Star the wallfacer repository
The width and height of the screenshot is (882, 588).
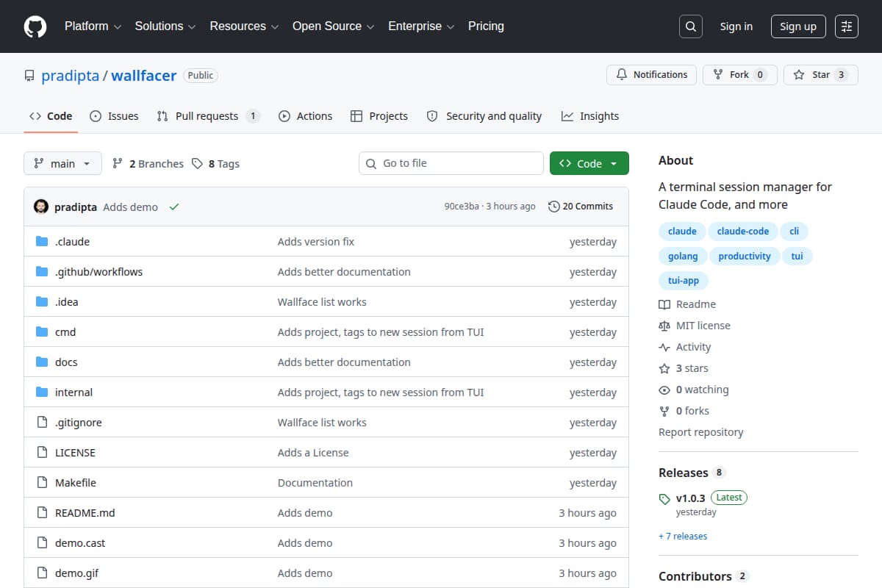pos(821,75)
